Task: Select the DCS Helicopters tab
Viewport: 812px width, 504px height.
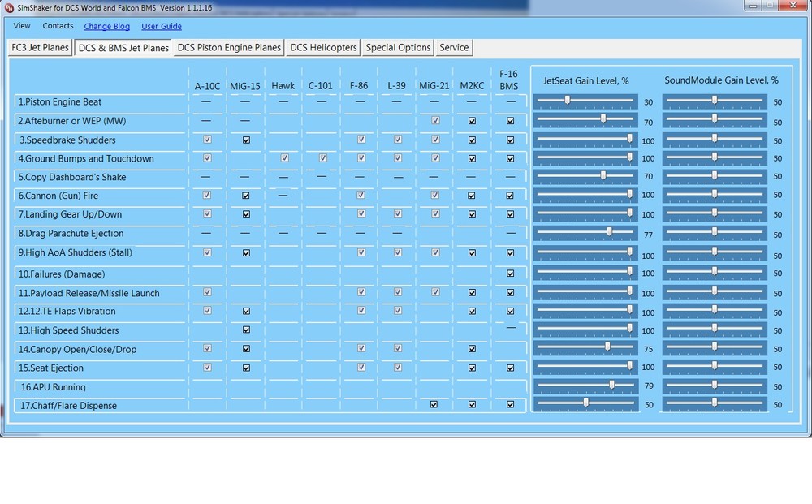Action: click(323, 48)
